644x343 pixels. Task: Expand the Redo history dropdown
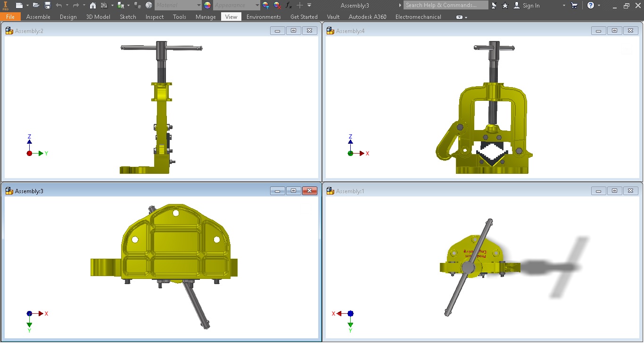[x=84, y=5]
